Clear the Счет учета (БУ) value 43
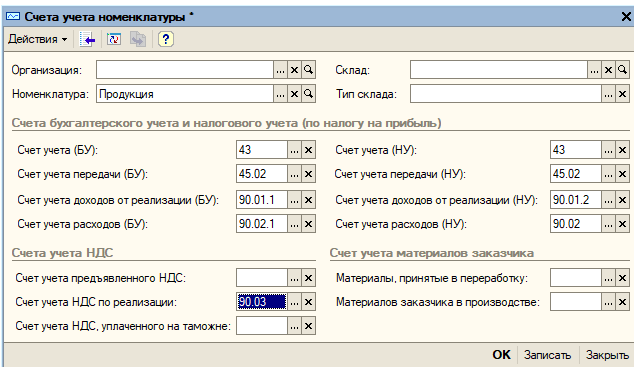 pyautogui.click(x=309, y=150)
